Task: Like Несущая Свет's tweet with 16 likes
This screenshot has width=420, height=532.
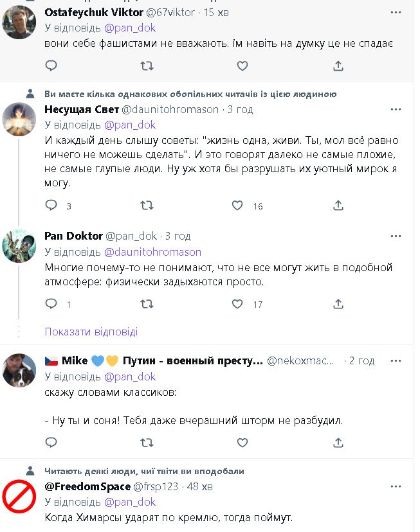Action: pos(237,206)
